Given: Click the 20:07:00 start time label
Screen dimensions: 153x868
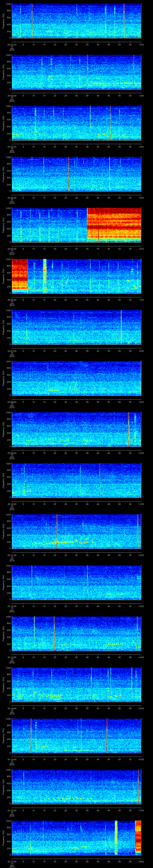Looking at the screenshot, I should (x=12, y=351).
